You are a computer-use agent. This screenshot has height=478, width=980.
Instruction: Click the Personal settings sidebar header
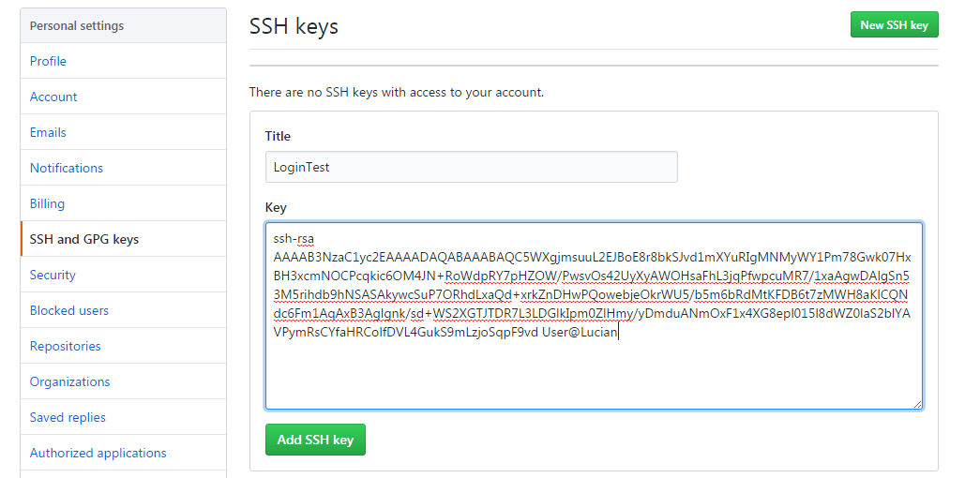pyautogui.click(x=77, y=25)
